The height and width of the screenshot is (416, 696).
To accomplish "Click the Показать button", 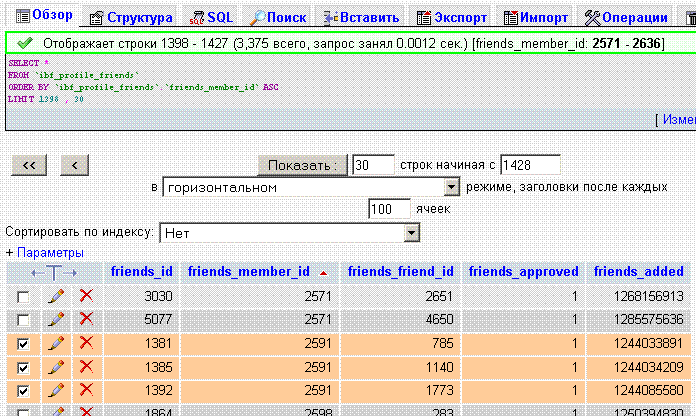I will 303,165.
